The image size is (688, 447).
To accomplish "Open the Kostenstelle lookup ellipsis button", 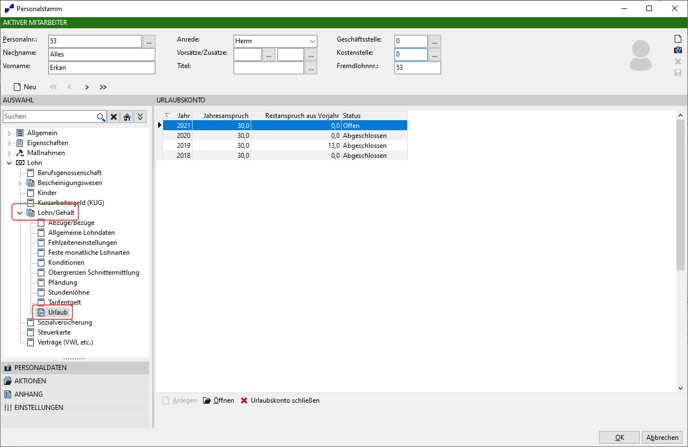I will pos(434,54).
